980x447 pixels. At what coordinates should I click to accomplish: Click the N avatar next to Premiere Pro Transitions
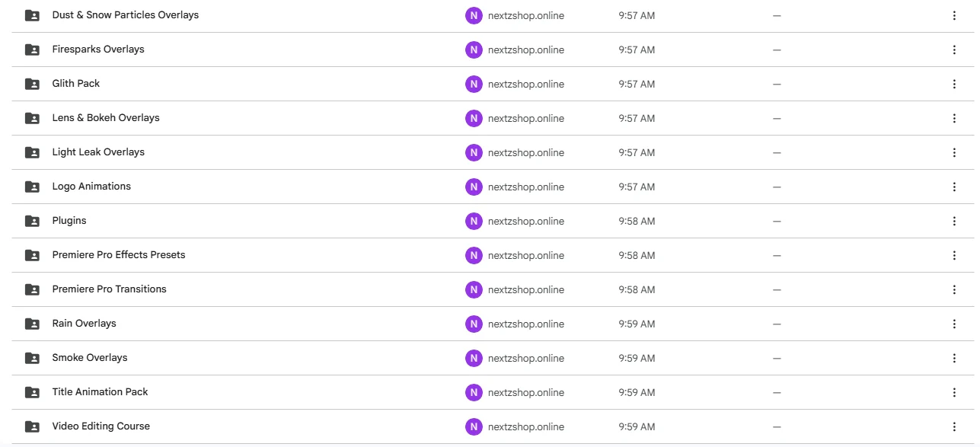pos(474,289)
